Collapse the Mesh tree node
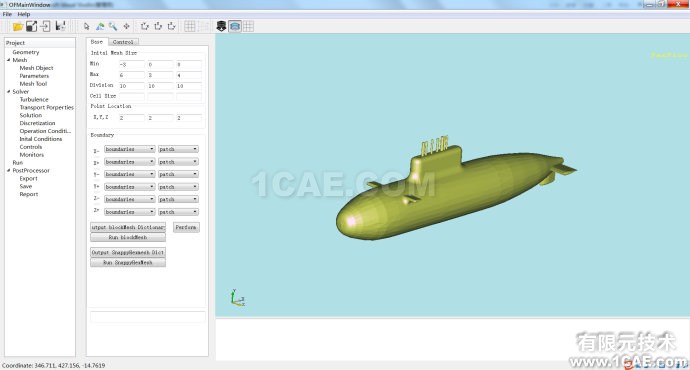The width and height of the screenshot is (690, 370). click(8, 60)
